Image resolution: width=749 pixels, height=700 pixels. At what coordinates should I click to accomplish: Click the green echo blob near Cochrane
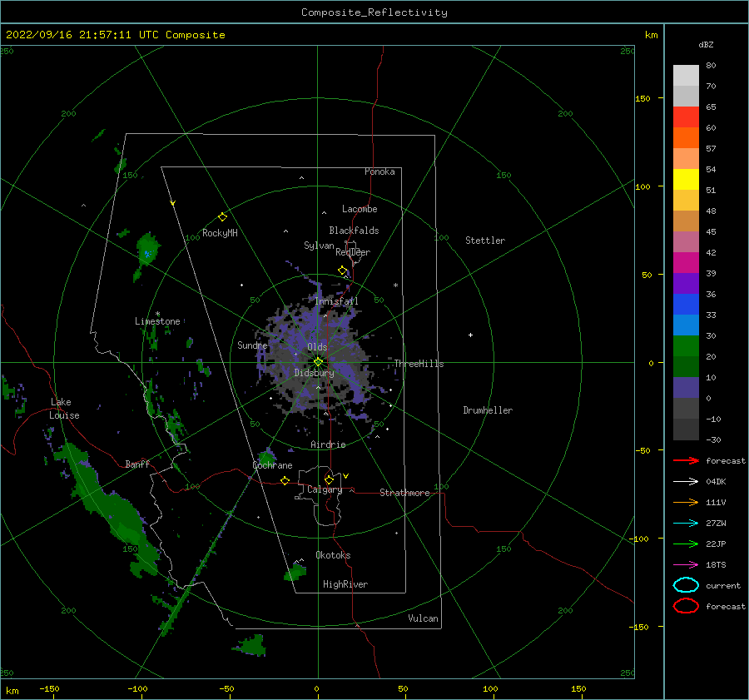(266, 456)
